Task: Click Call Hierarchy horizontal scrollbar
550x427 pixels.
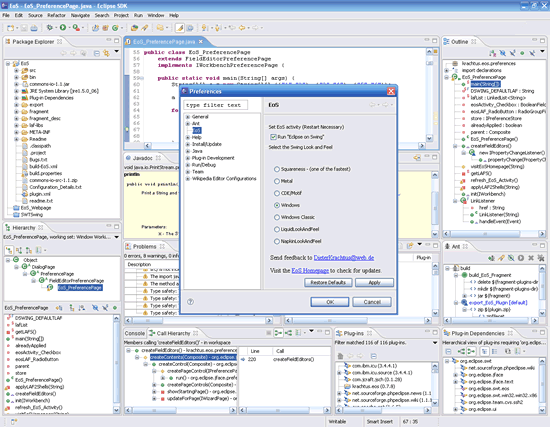Action: [x=181, y=410]
